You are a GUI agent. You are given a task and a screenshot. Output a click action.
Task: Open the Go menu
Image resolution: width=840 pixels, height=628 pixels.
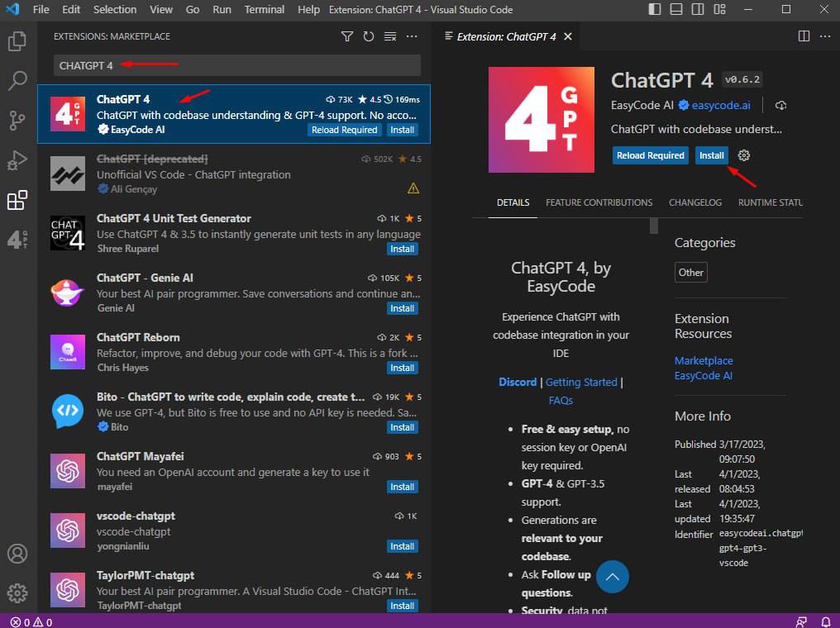coord(193,10)
